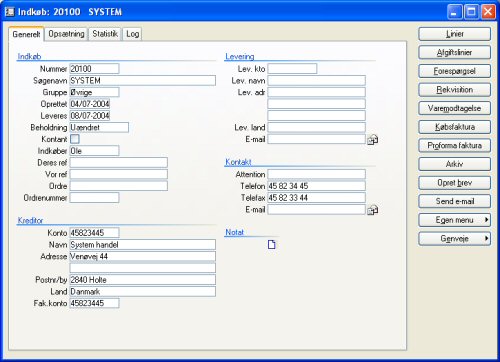Select the Leveres date field
The width and height of the screenshot is (500, 362).
click(x=90, y=115)
